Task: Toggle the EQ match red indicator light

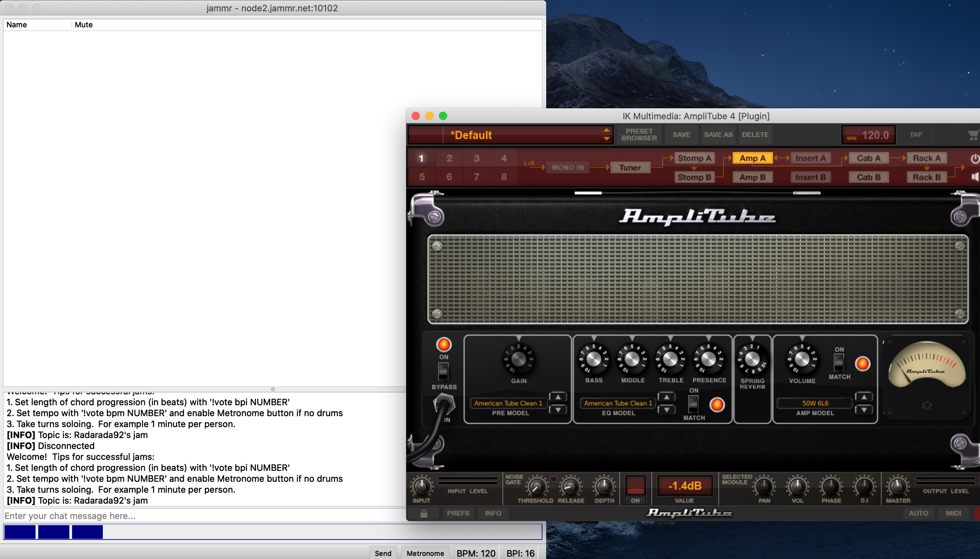Action: [x=717, y=404]
